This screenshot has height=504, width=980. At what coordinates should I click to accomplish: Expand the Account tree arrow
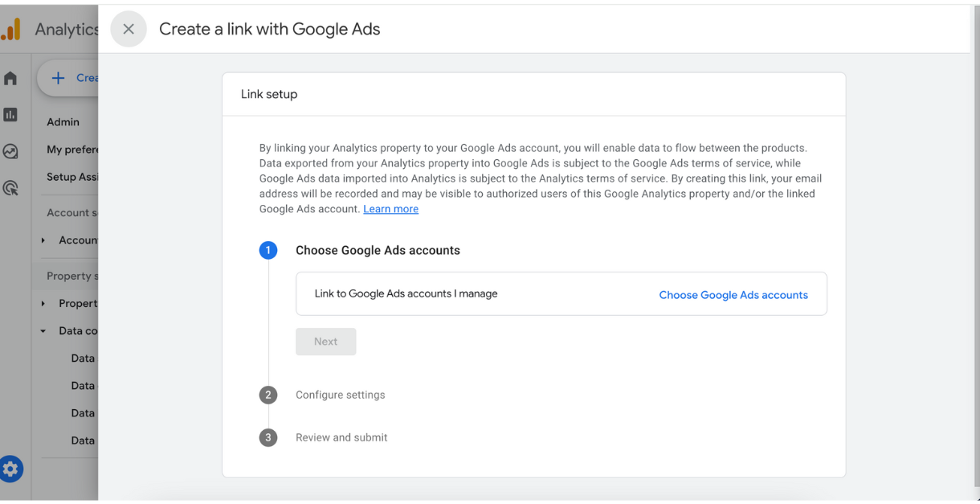[43, 240]
